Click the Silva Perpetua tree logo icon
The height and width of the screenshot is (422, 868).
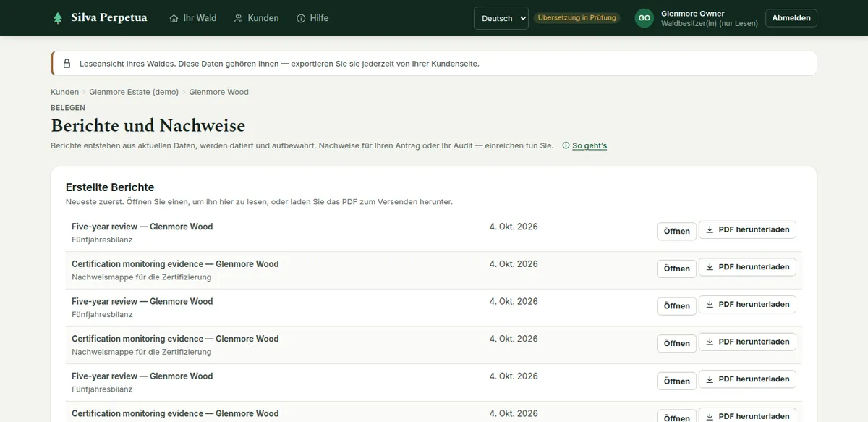[58, 18]
